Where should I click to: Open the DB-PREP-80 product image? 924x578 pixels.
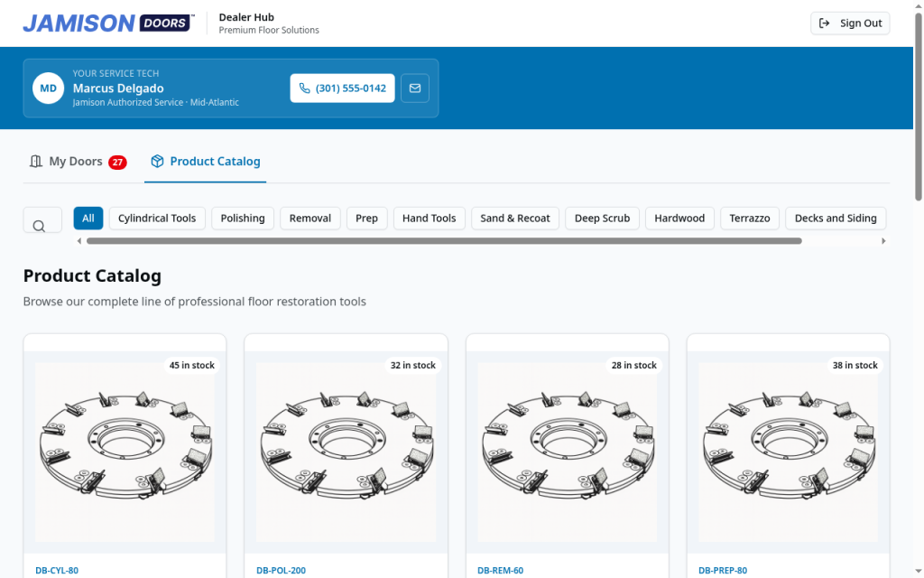[788, 452]
